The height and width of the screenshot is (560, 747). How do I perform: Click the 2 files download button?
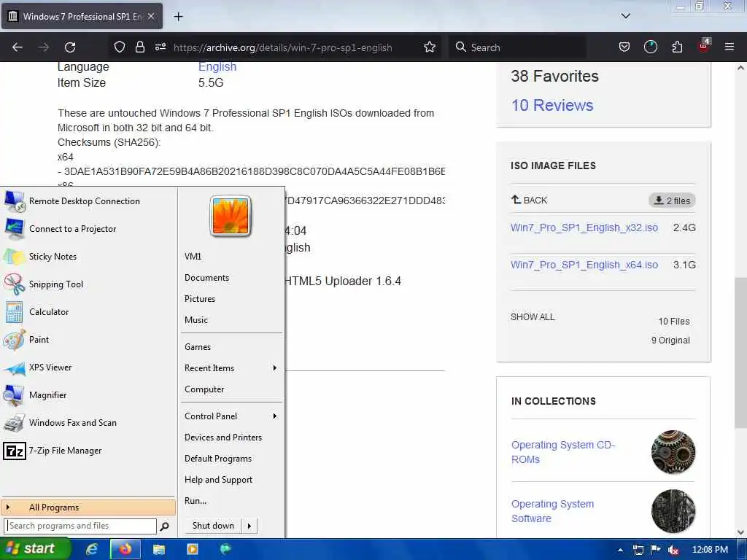click(x=672, y=201)
